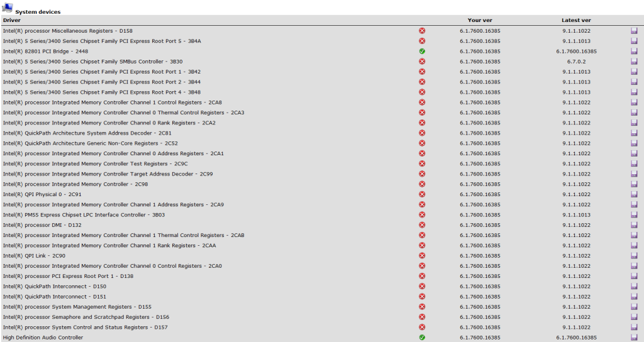The width and height of the screenshot is (644, 342).
Task: Click the Latest ver column header
Action: [x=576, y=20]
